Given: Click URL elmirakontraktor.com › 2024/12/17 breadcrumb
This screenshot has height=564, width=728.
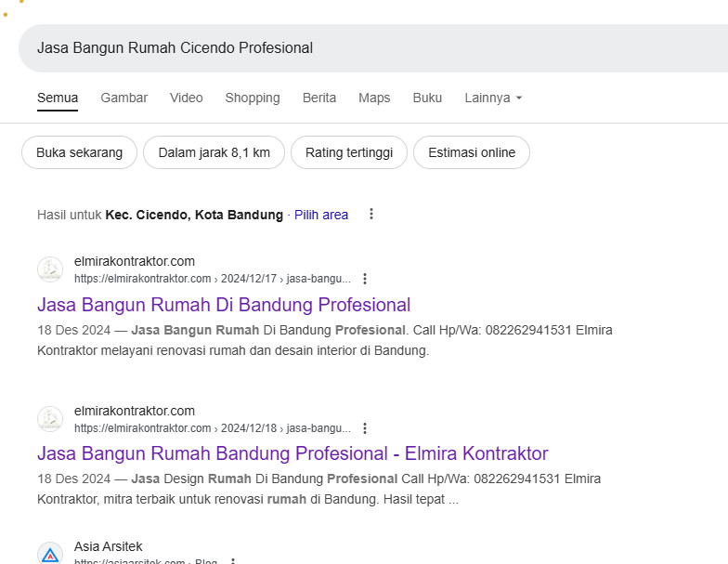Looking at the screenshot, I should coord(212,279).
